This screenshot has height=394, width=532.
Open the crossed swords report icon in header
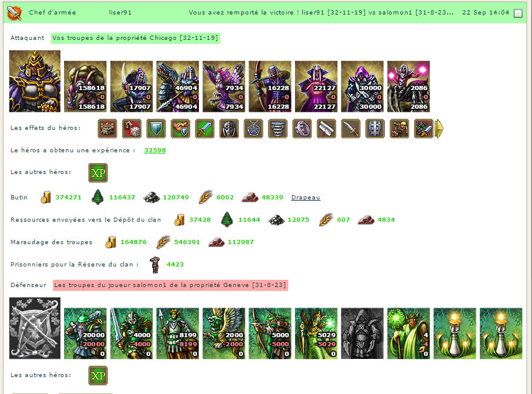point(15,13)
